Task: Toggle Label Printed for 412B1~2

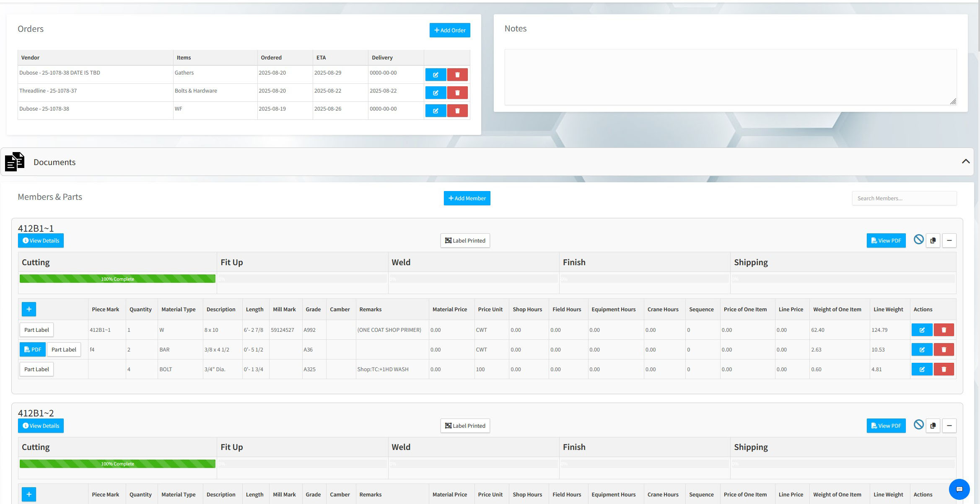Action: 465,426
